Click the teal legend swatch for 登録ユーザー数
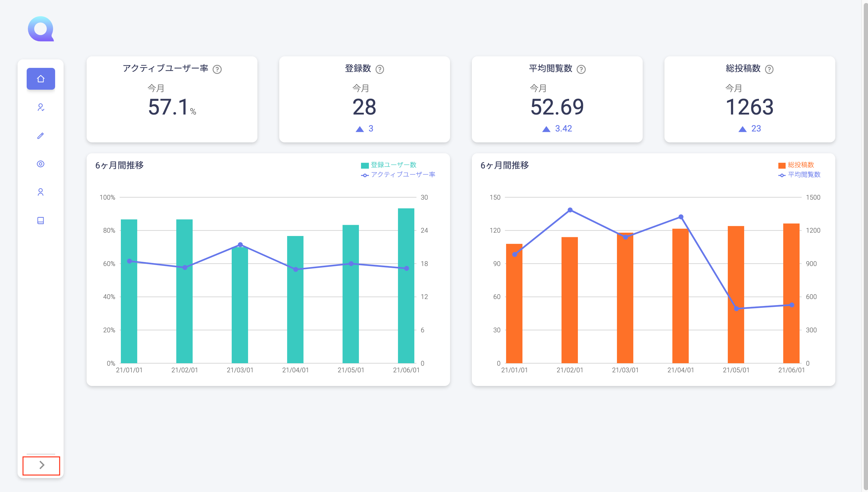Viewport: 868px width, 492px height. 365,166
